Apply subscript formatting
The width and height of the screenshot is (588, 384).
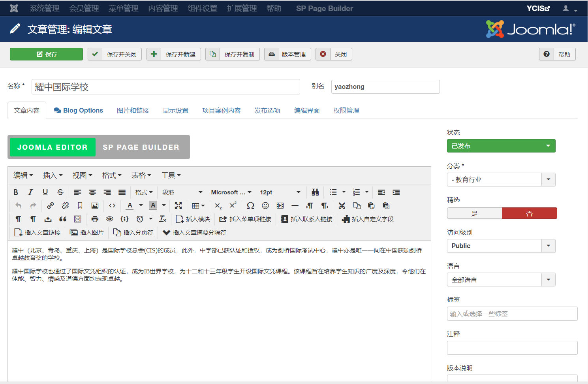point(218,206)
